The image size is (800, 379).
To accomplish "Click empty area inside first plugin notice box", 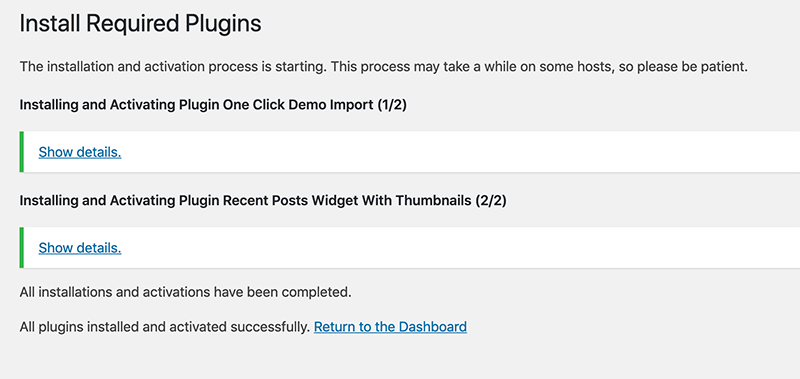I will (x=459, y=152).
